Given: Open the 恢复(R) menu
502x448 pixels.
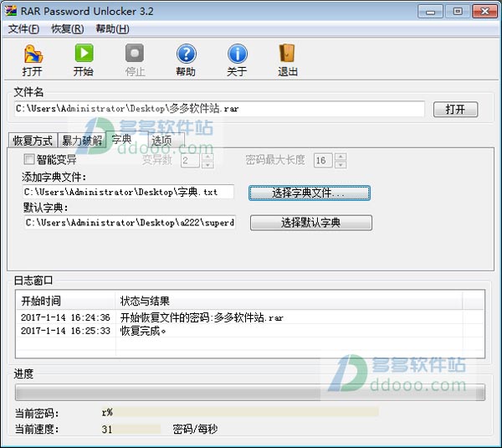Looking at the screenshot, I should pos(68,28).
